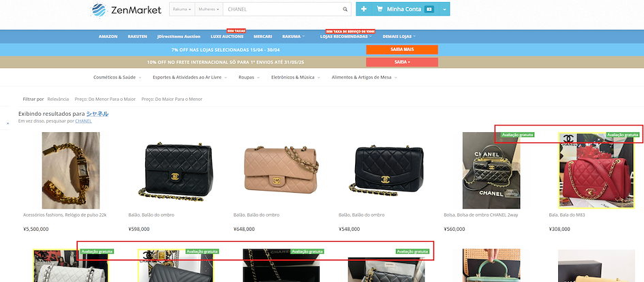644x282 pixels.
Task: Open the navy flap bag priced ¥548,000
Action: click(x=386, y=170)
